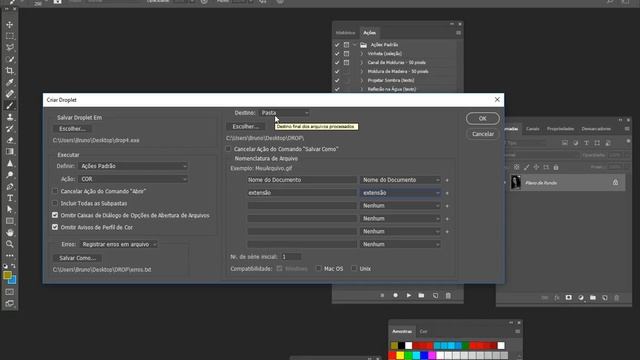This screenshot has width=640, height=360.
Task: Toggle checkmark for Moldura de Madeira action
Action: 337,71
